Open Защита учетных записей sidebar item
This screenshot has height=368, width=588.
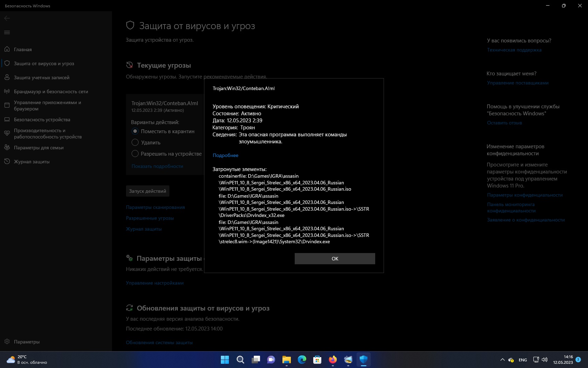click(x=56, y=77)
